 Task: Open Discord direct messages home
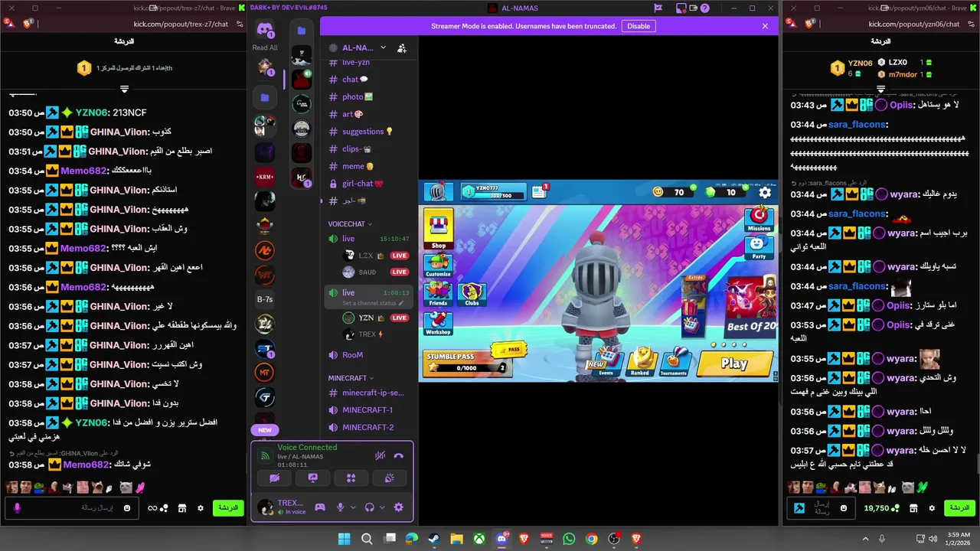[265, 31]
